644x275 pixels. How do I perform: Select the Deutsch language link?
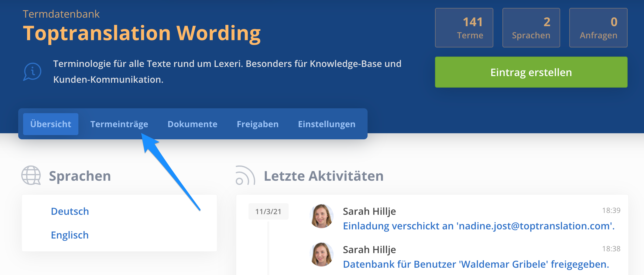click(x=70, y=211)
